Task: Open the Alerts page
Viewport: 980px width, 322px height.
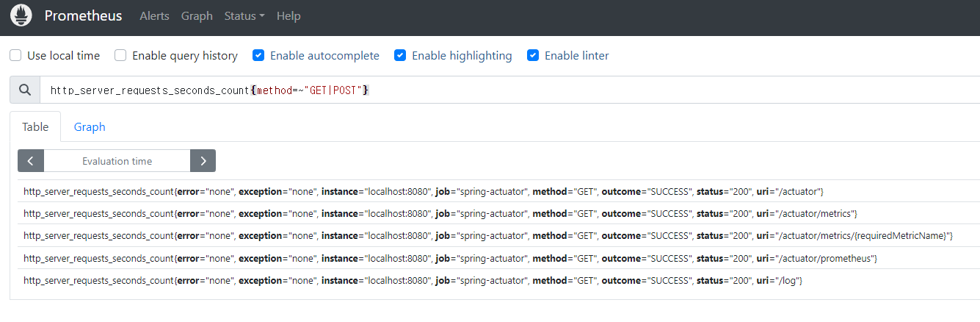Action: click(154, 15)
